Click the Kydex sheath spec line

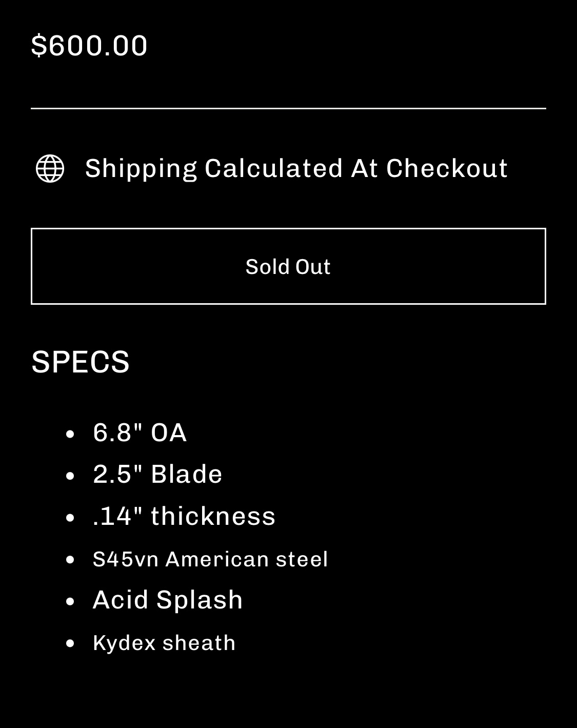pyautogui.click(x=164, y=643)
